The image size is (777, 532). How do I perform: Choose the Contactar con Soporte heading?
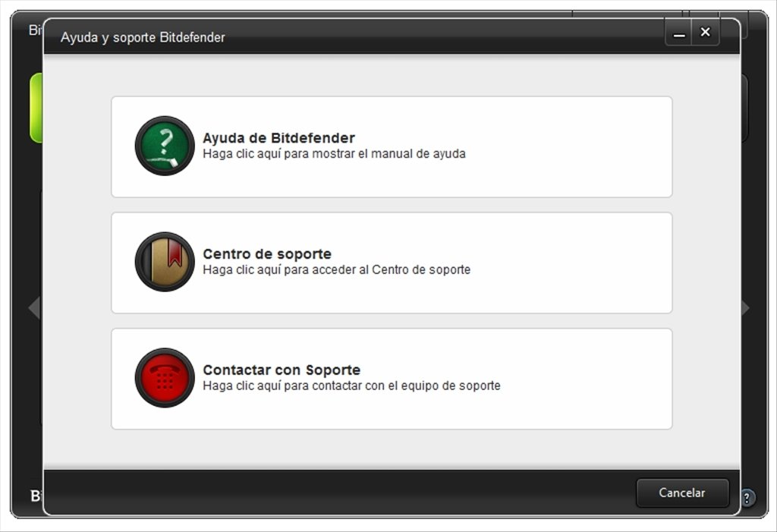point(282,370)
